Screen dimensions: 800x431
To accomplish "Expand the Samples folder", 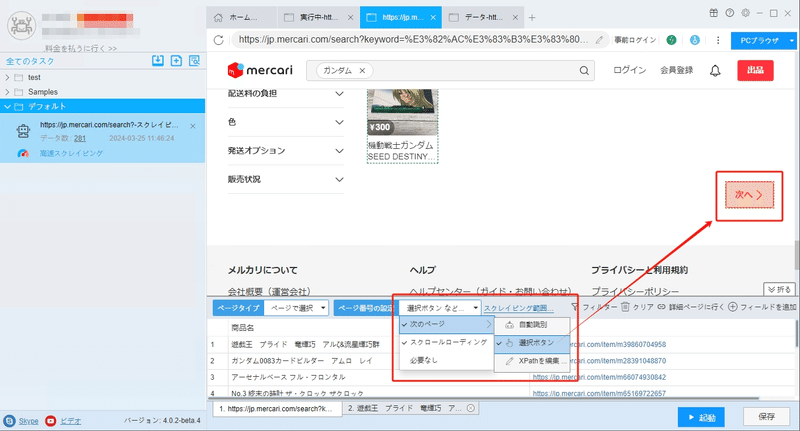I will (7, 92).
